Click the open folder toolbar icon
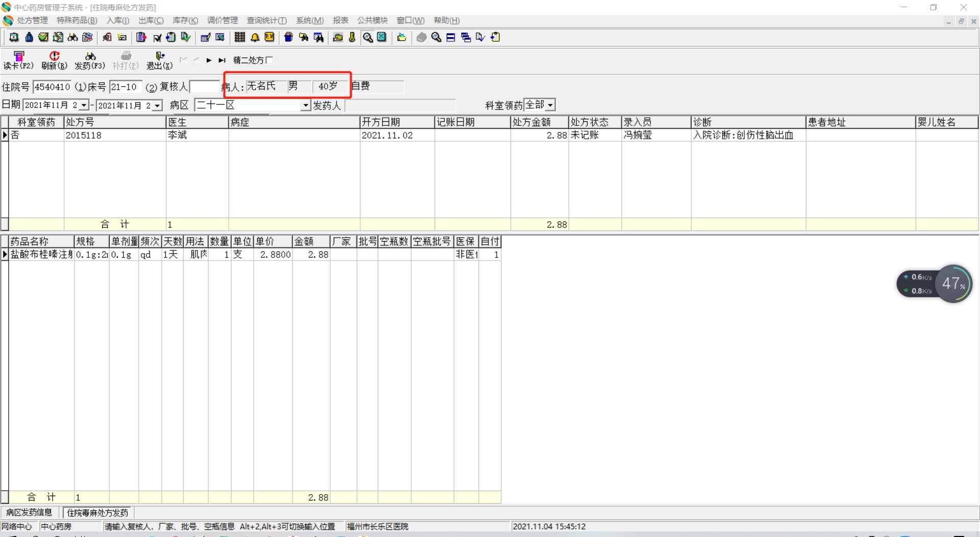980x537 pixels. tap(402, 37)
